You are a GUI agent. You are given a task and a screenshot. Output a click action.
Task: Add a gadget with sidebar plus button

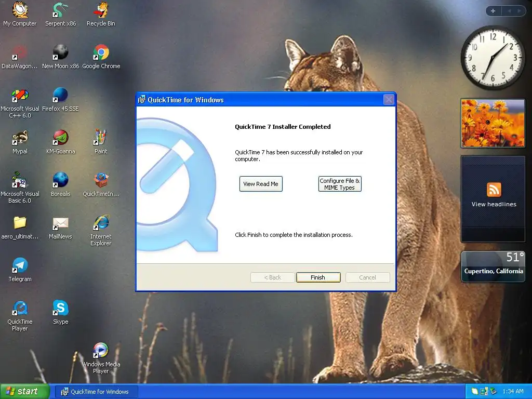point(493,11)
